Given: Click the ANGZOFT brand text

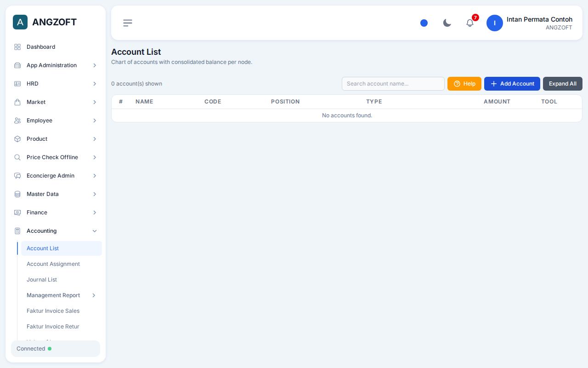Looking at the screenshot, I should [54, 22].
